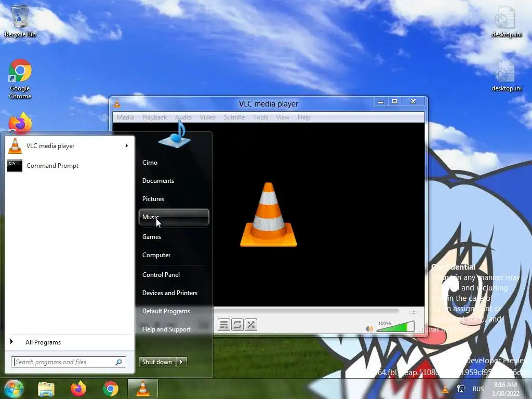The image size is (532, 399).
Task: Click the Search programs and files box
Action: click(x=68, y=362)
